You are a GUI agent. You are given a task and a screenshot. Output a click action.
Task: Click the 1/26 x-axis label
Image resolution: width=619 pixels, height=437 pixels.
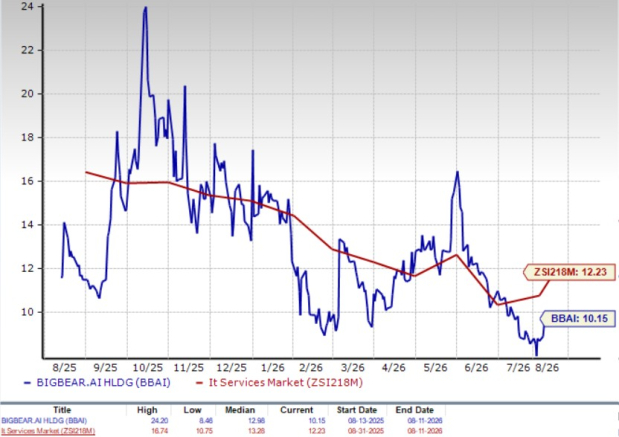(273, 368)
